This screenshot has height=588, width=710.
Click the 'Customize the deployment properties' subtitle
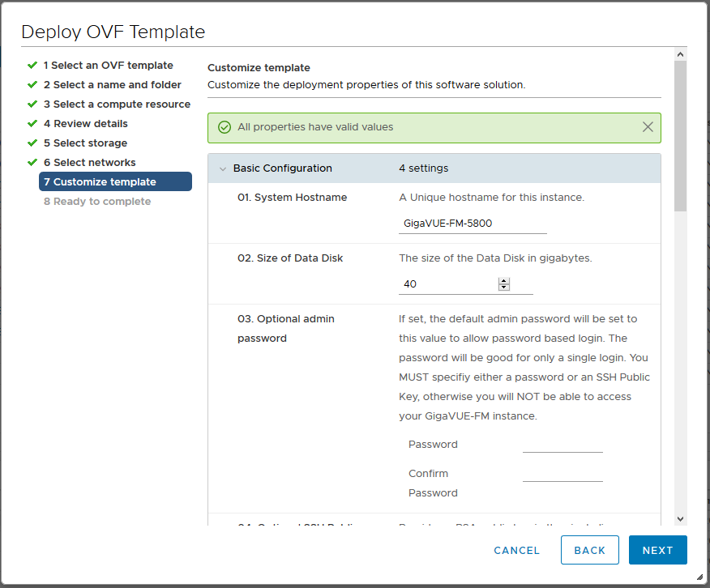[x=366, y=85]
